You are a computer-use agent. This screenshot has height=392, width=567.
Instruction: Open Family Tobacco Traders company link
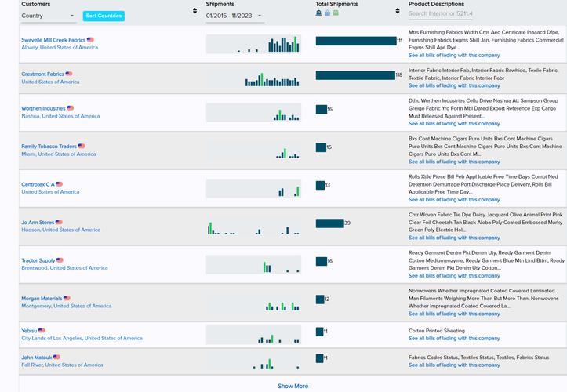(49, 147)
